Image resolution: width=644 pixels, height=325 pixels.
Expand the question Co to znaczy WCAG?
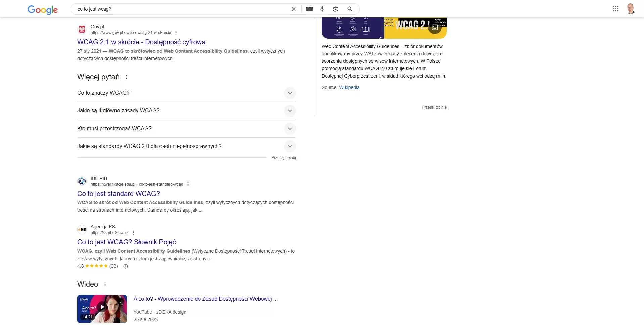[x=187, y=93]
